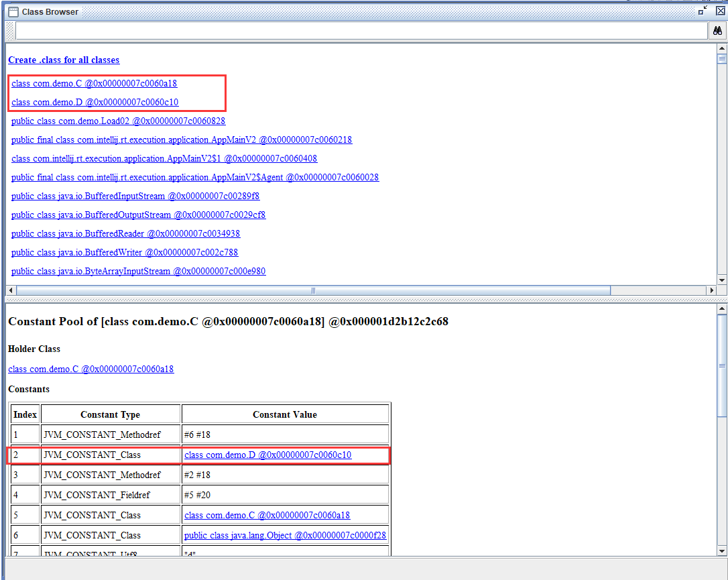This screenshot has height=580, width=728.
Task: Click the Class Browser window icon
Action: click(13, 11)
